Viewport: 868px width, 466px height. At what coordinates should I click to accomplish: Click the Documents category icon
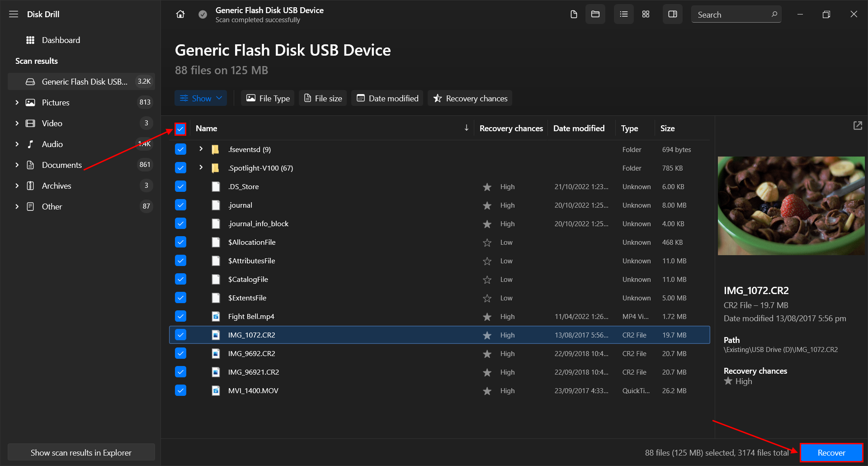click(30, 165)
